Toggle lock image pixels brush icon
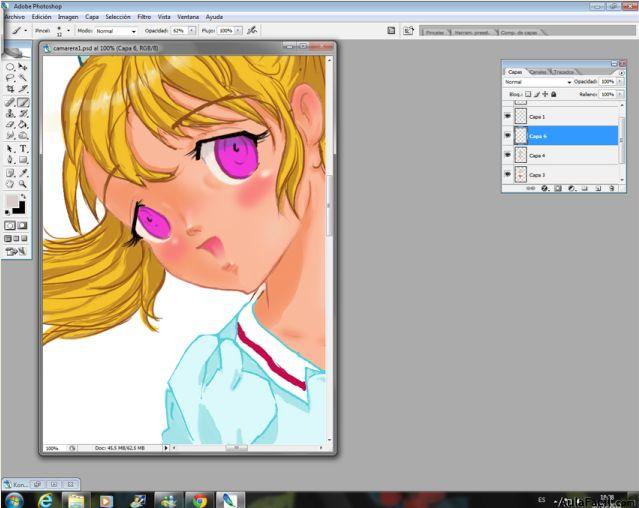 [x=537, y=94]
